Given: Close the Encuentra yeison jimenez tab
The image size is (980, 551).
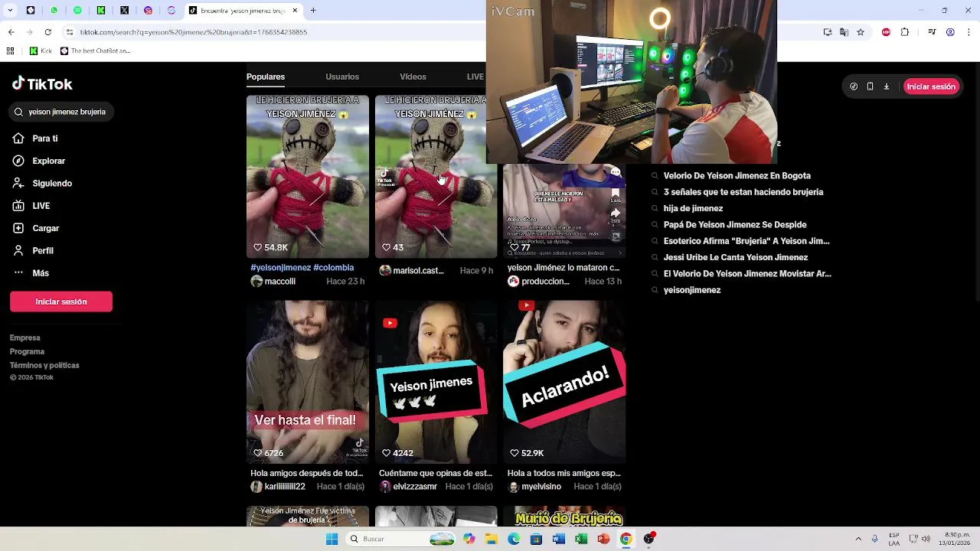Looking at the screenshot, I should point(296,11).
